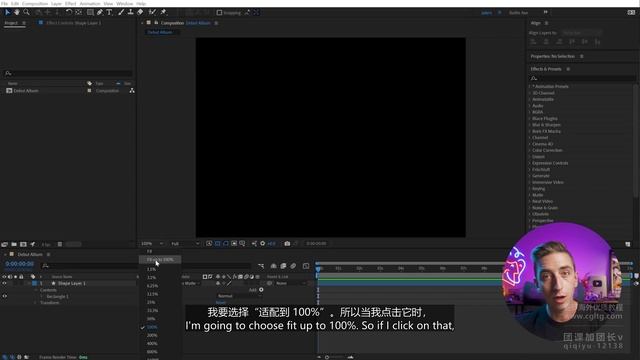Expand the Transform group of Shape Layer 1

point(36,303)
